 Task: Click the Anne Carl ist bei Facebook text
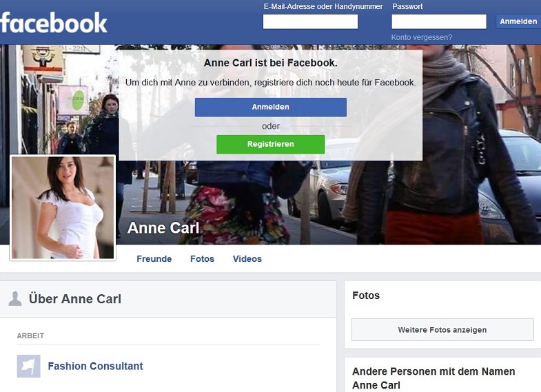click(270, 63)
